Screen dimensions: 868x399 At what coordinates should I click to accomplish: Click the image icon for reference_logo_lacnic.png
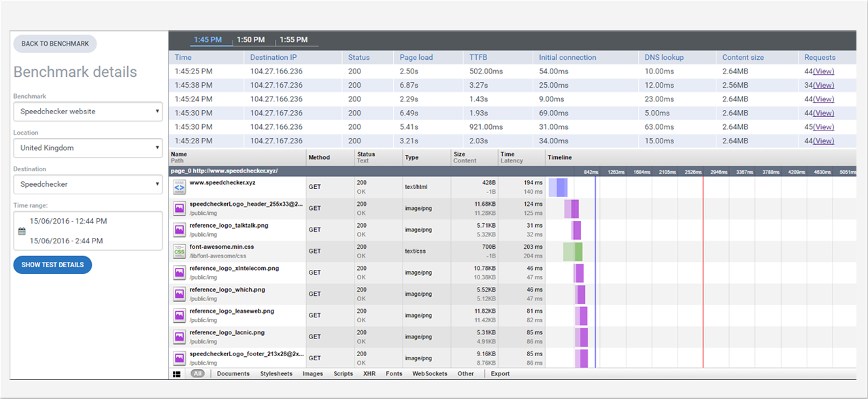[x=179, y=336]
